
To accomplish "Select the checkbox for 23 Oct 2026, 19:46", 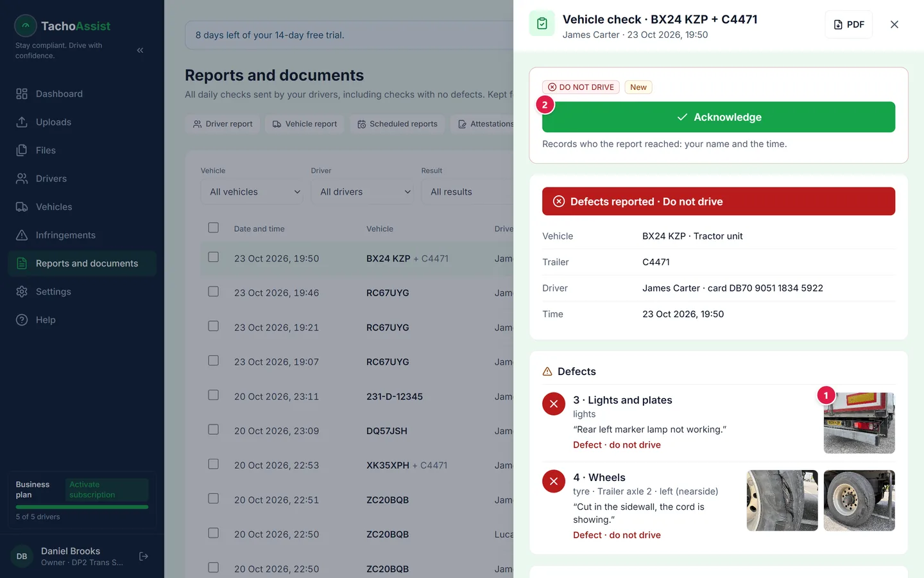I will (214, 292).
